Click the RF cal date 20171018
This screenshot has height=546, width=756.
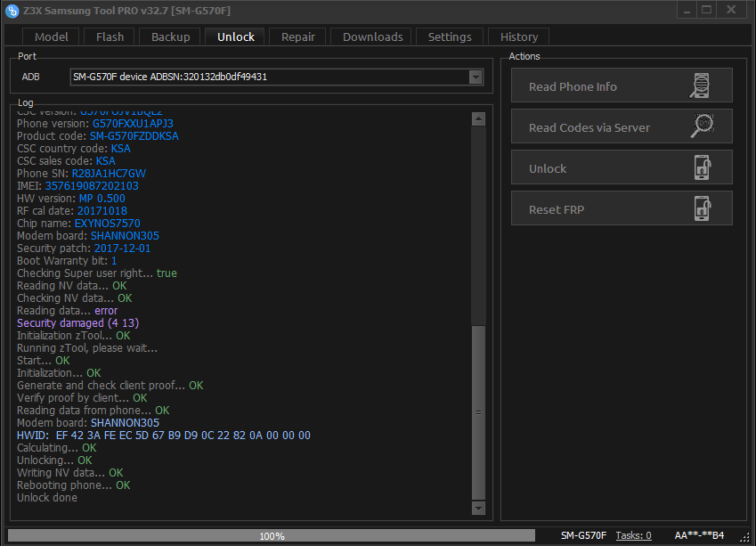(x=102, y=211)
